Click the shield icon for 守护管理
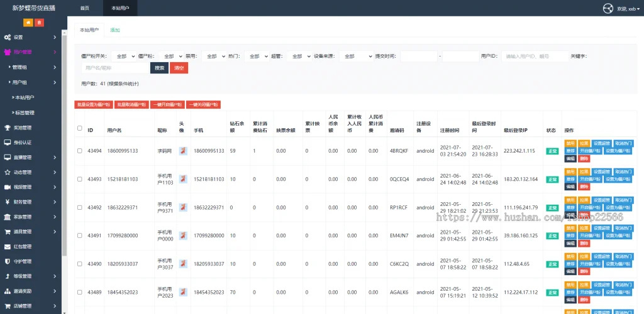Viewport: 644px width, 314px height. (8, 261)
